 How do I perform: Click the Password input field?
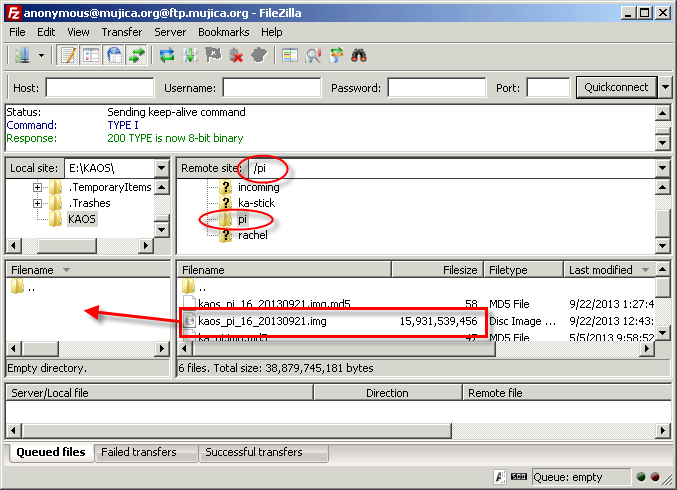coord(437,88)
